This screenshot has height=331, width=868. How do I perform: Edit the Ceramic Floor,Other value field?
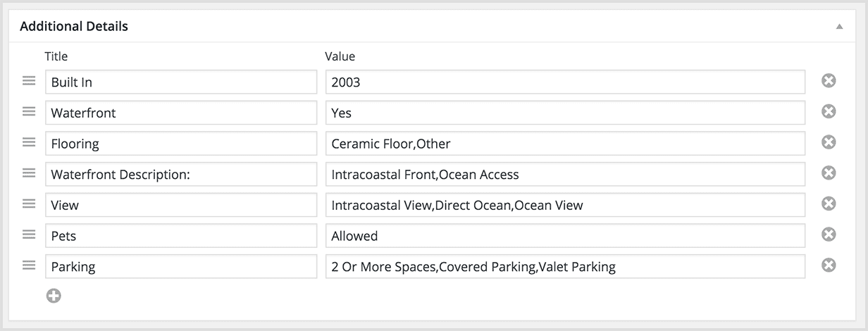[x=565, y=143]
